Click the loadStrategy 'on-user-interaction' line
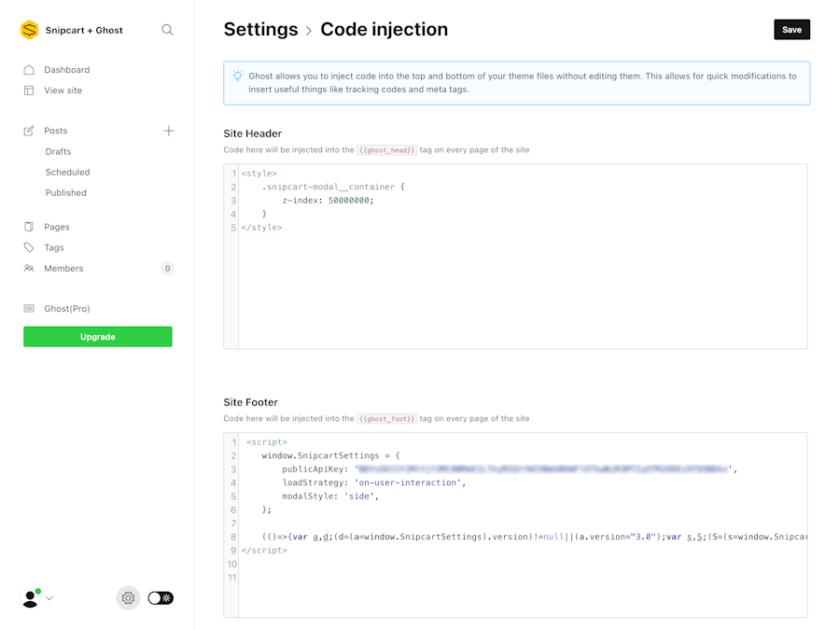Viewport: 840px width, 630px height. pos(374,483)
